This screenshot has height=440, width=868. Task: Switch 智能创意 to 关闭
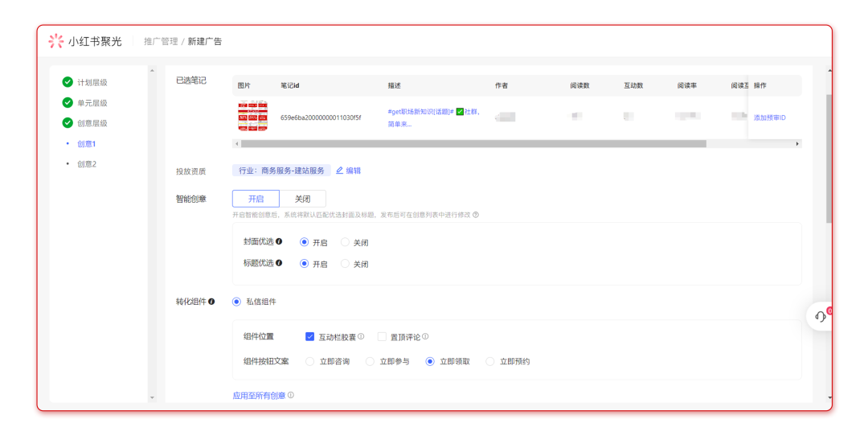pos(302,199)
